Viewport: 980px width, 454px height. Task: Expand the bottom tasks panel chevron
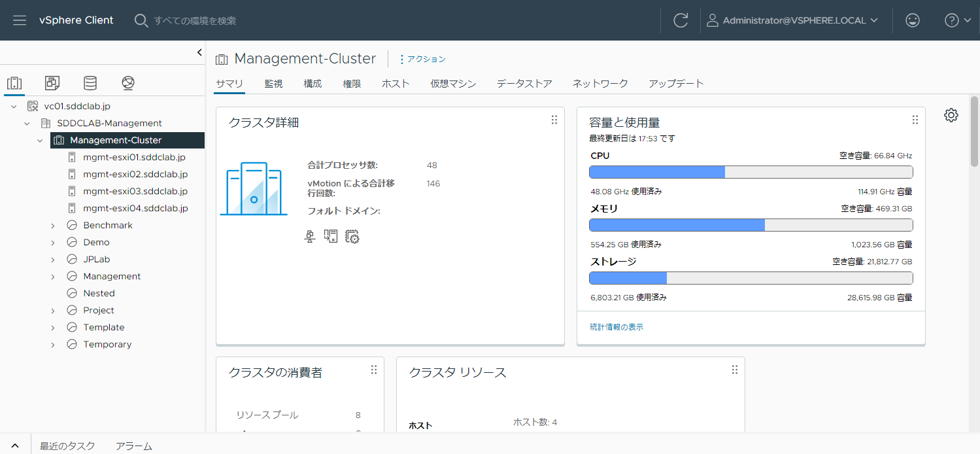click(x=15, y=445)
